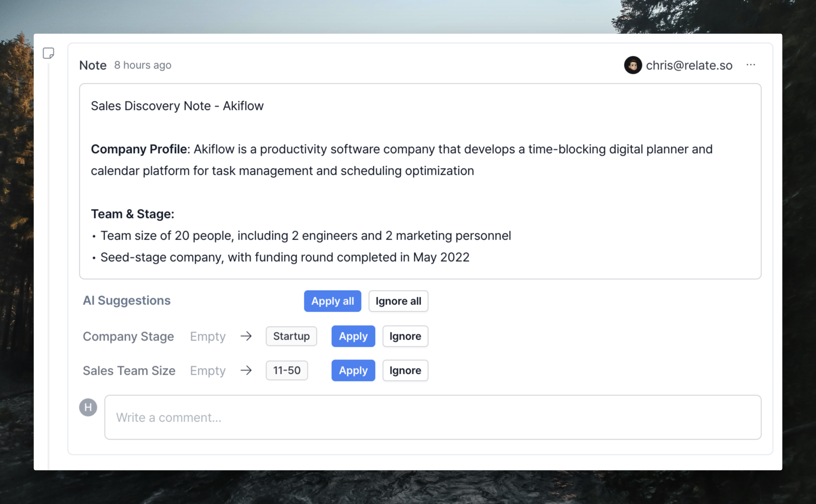
Task: Apply the Sales Team Size suggestion
Action: pos(353,370)
